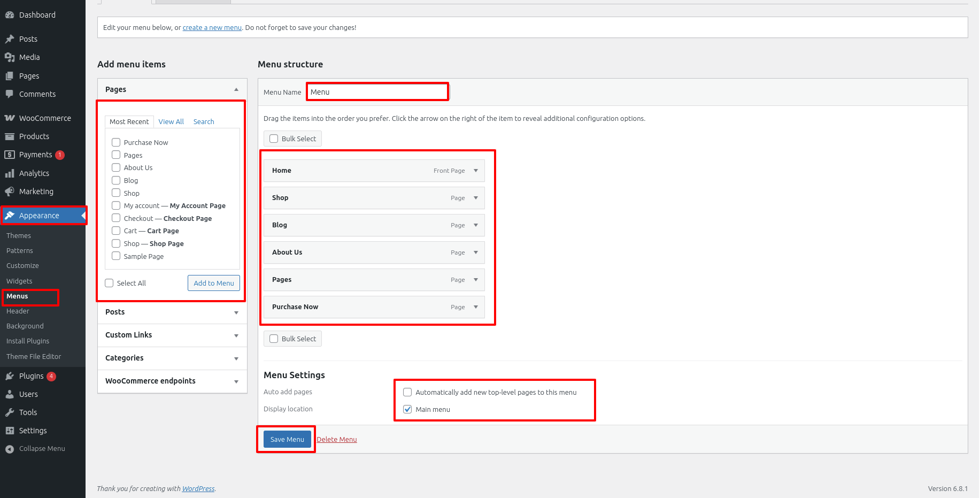Click the Dashboard gauge icon in sidebar
Viewport: 980px width, 498px height.
[x=10, y=15]
